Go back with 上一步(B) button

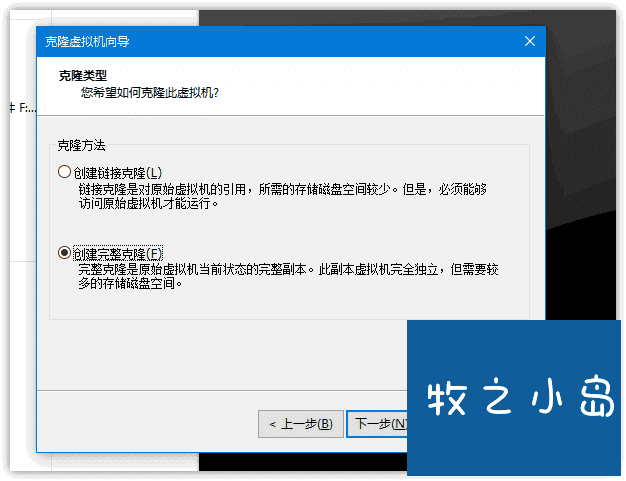coord(301,424)
